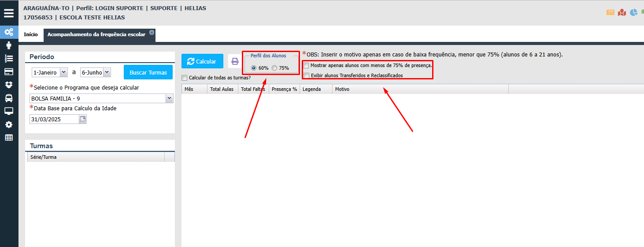Open the credit card icon in sidebar
The image size is (644, 247).
point(9,71)
